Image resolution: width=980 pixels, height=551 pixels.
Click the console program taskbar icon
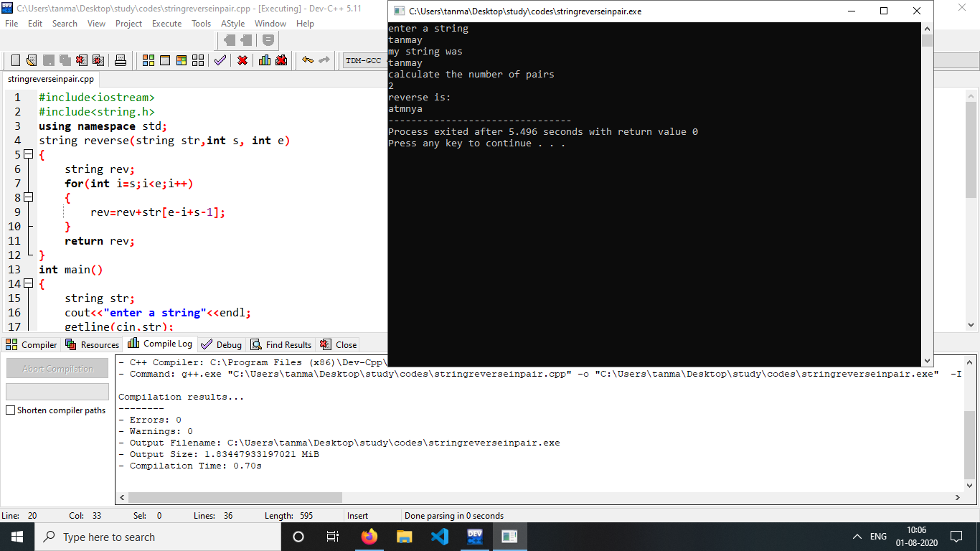(510, 537)
